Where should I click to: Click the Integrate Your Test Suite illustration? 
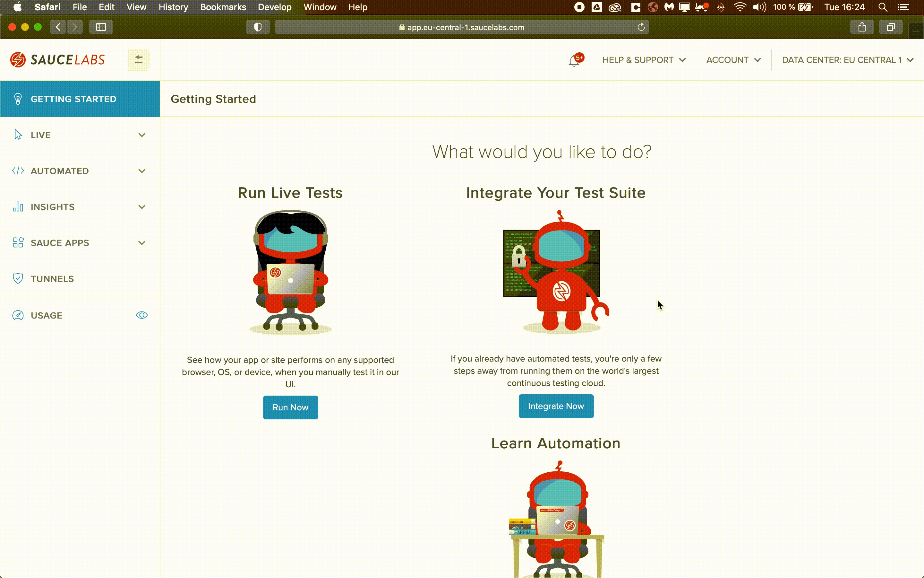point(556,271)
